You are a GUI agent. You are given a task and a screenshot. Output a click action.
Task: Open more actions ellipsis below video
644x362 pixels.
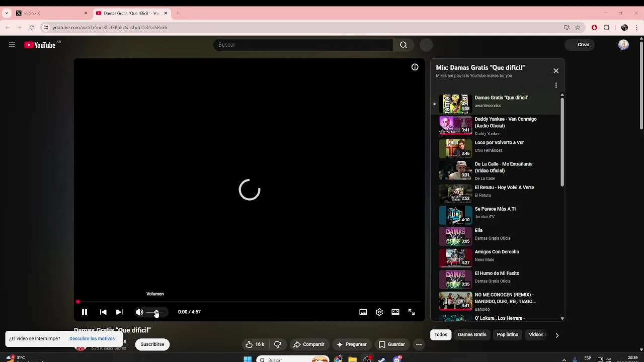click(419, 344)
